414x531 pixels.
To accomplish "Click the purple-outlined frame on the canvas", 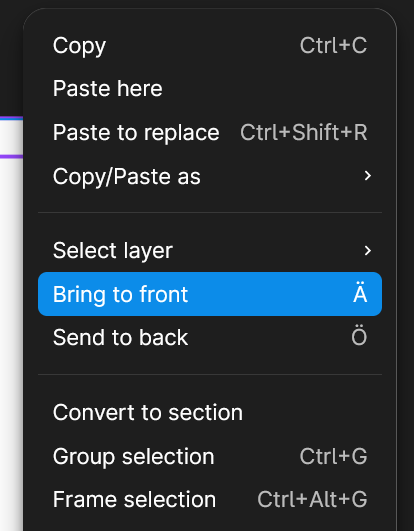I will [11, 137].
